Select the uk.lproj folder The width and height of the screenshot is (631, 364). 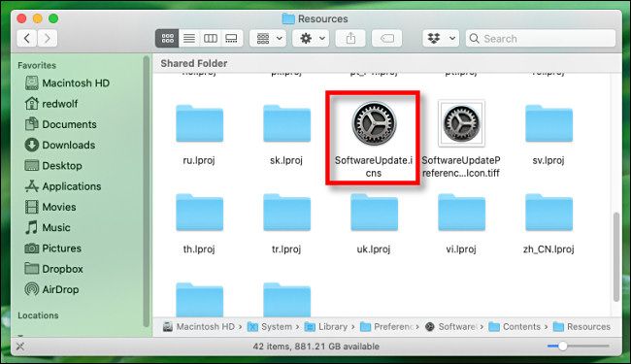(x=374, y=213)
